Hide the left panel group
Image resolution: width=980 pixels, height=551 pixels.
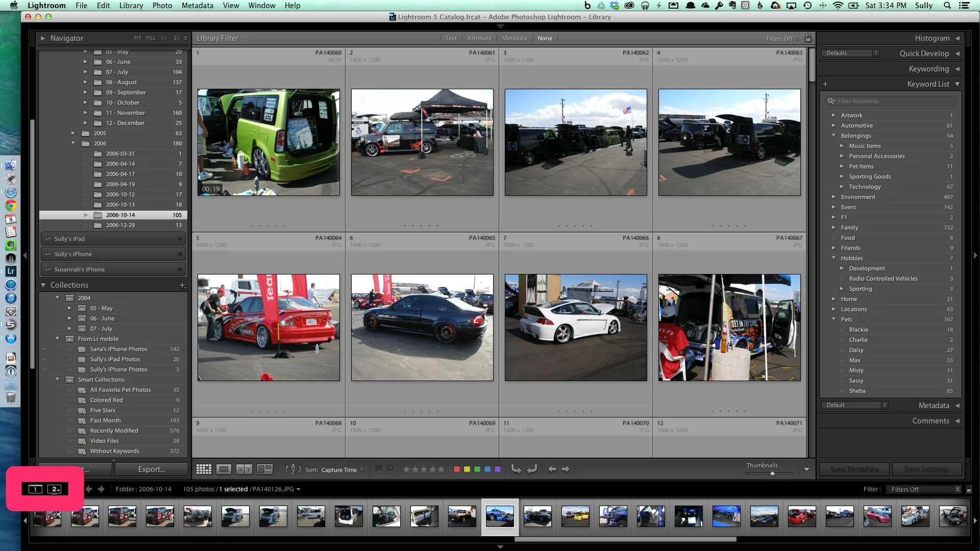point(24,255)
